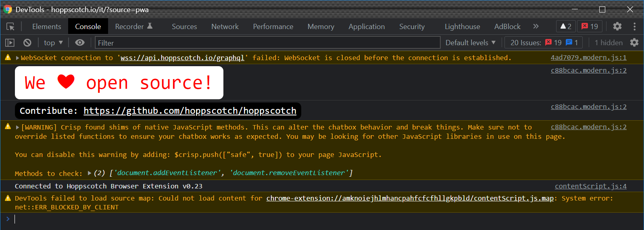Select the Console tab
Viewport: 644px width, 230px height.
click(x=88, y=26)
